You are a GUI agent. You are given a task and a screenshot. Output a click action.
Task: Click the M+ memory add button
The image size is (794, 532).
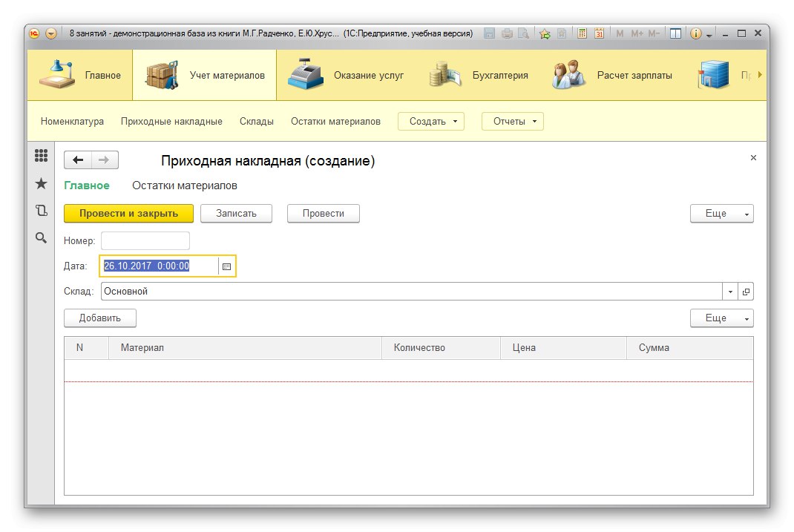[x=637, y=33]
